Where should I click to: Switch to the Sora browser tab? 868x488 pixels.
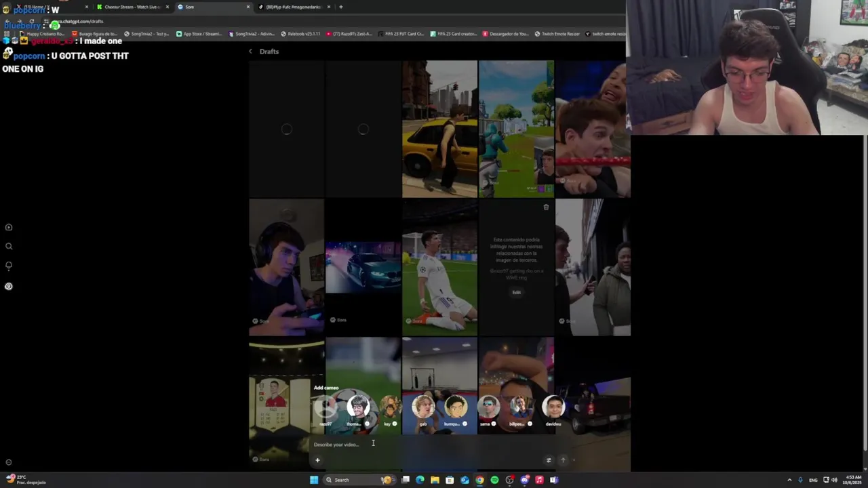[213, 7]
